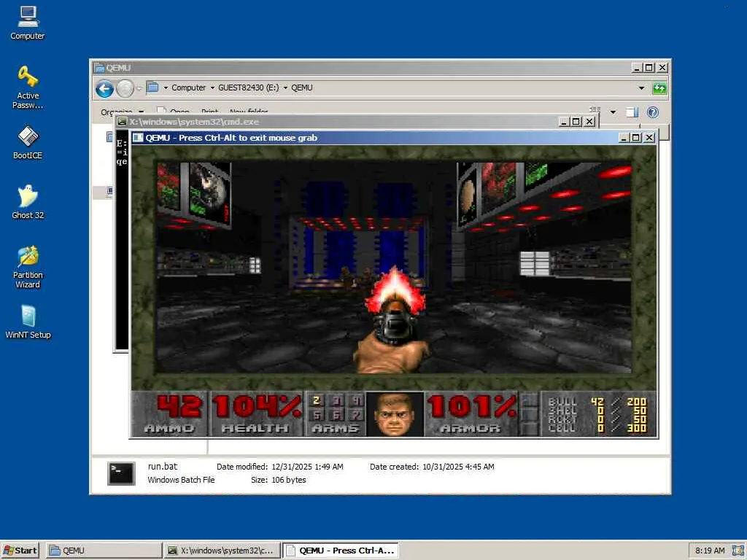Viewport: 747px width, 560px height.
Task: Click the date created value 10/31/2025
Action: (x=458, y=467)
